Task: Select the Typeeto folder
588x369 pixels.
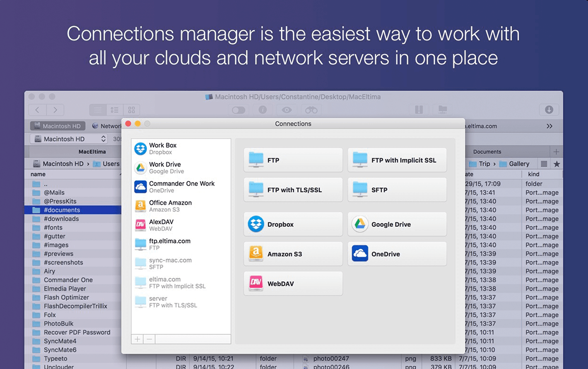Action: tap(73, 359)
